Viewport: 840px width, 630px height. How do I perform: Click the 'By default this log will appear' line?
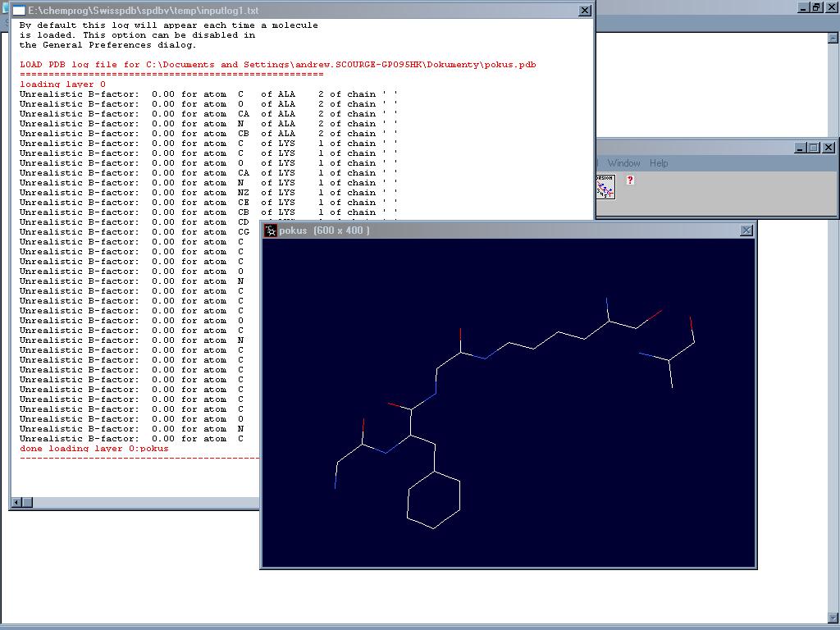click(x=169, y=25)
